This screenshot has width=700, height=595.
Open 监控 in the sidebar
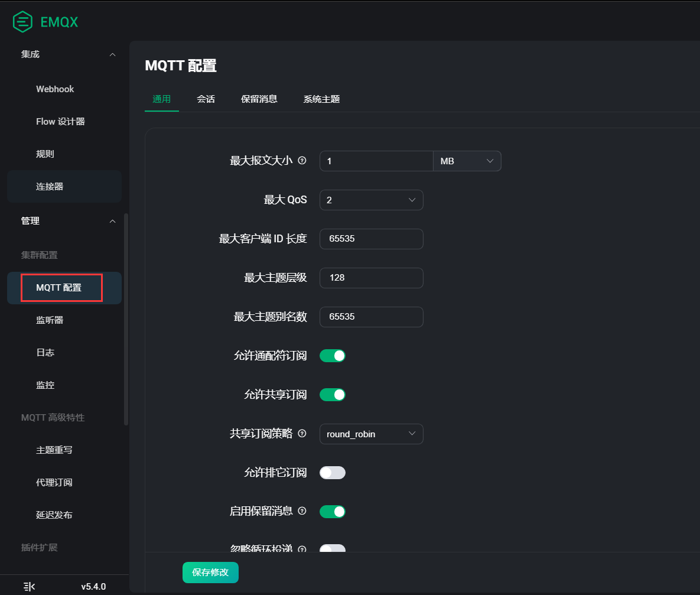[x=64, y=385]
